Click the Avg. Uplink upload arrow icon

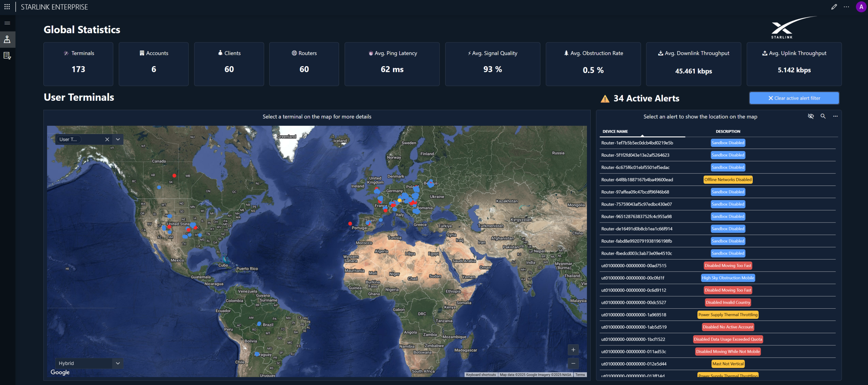(765, 53)
